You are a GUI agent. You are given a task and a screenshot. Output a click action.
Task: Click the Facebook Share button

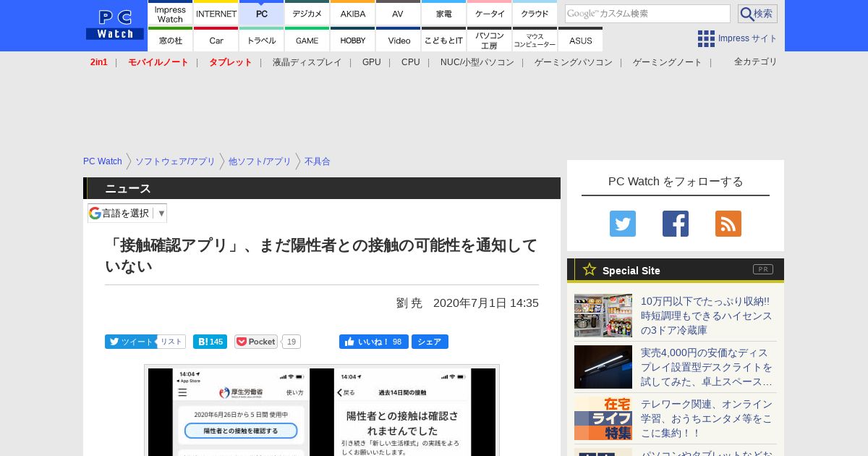coord(430,342)
